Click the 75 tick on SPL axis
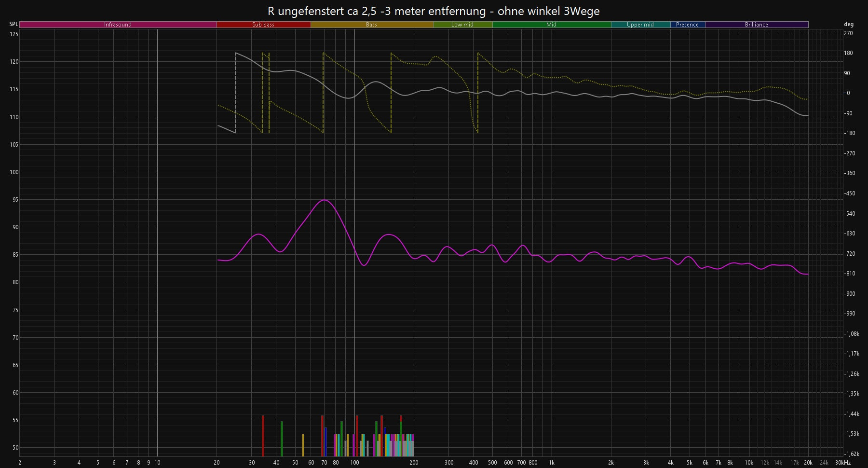Screen dimensions: 868x468 click(15, 310)
